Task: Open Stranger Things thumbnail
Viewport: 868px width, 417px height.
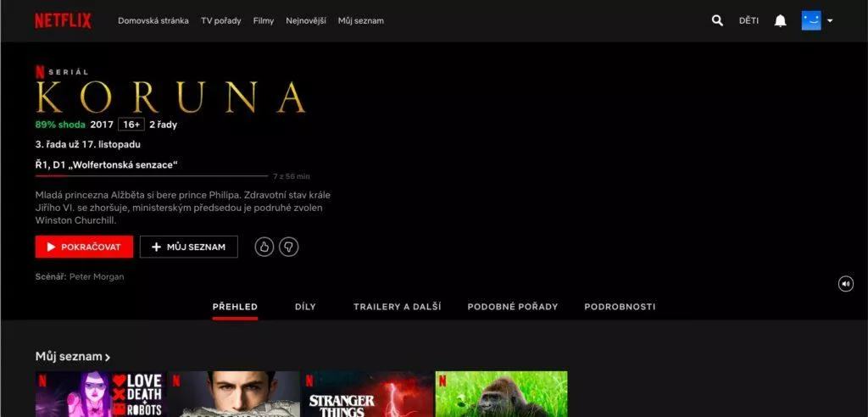Action: click(x=367, y=394)
